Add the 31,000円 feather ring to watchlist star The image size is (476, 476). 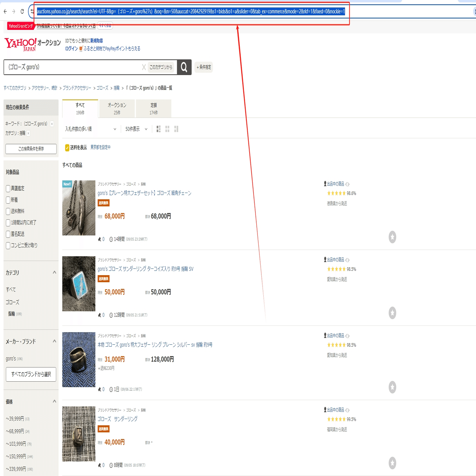pos(392,387)
